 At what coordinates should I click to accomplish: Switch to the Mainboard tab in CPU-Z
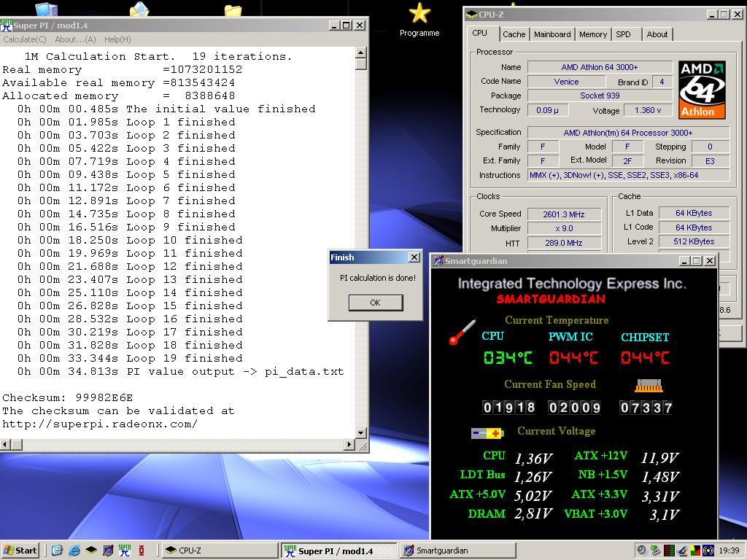pyautogui.click(x=552, y=34)
